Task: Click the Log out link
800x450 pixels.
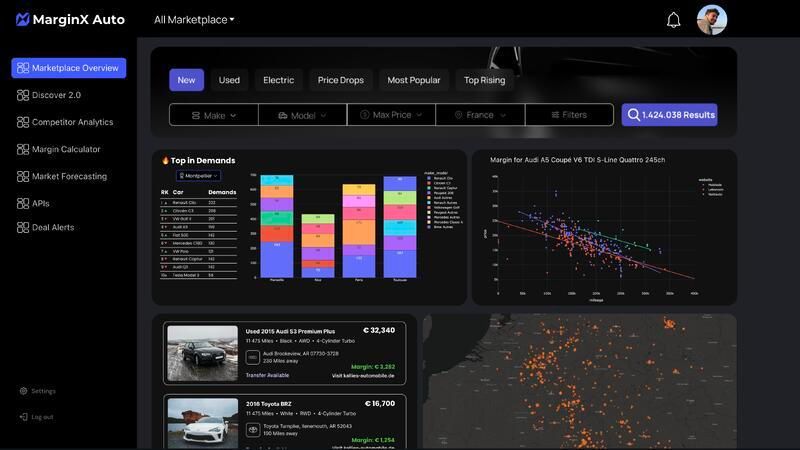Action: point(42,417)
